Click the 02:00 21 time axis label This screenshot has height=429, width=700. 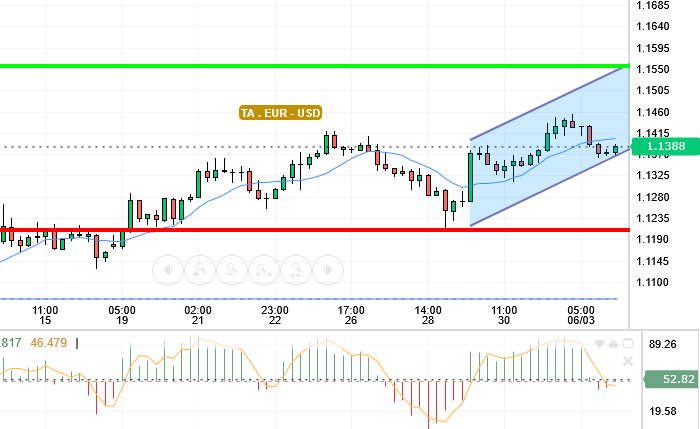tap(198, 315)
